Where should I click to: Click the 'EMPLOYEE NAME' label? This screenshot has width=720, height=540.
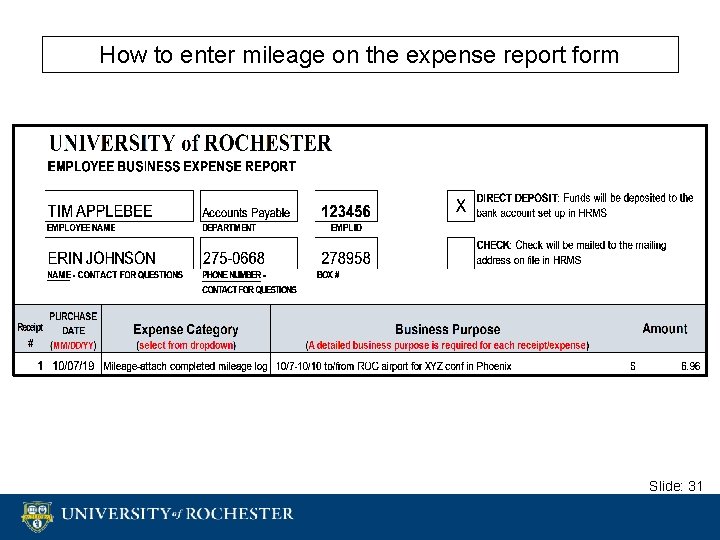pos(81,227)
